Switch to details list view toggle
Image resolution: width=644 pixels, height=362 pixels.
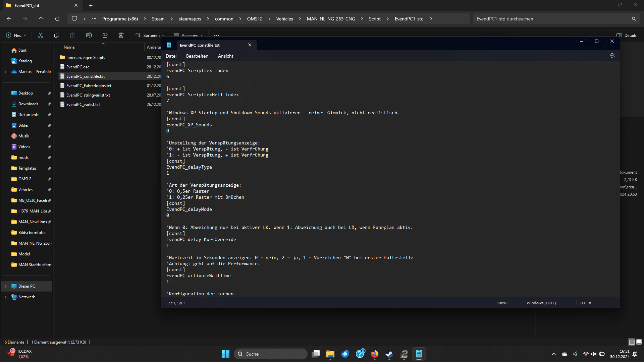[632, 342]
